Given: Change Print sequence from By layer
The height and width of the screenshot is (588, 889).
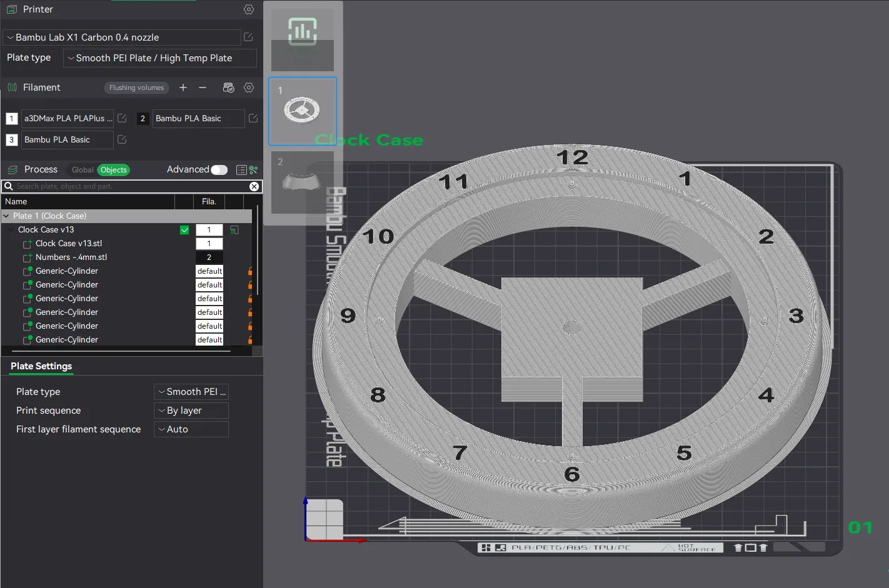Looking at the screenshot, I should pos(191,410).
